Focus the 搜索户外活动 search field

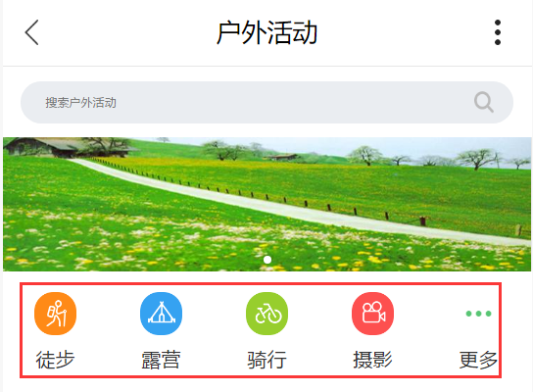(x=266, y=102)
